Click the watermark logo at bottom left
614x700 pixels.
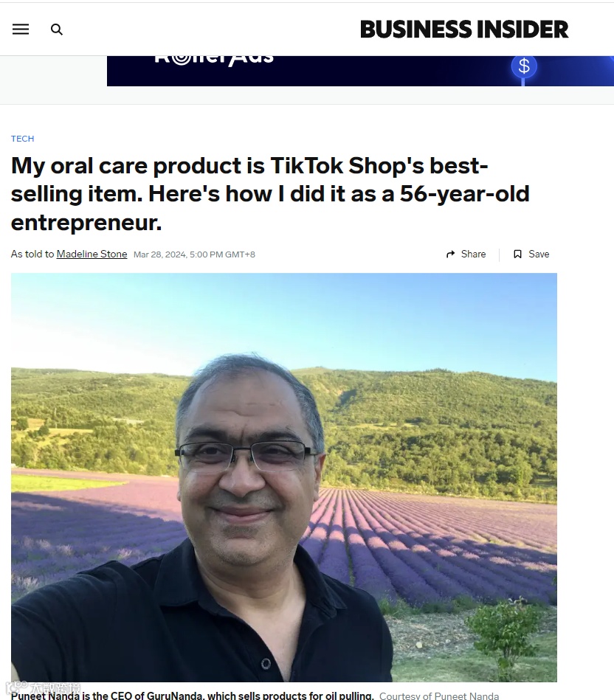pyautogui.click(x=44, y=688)
